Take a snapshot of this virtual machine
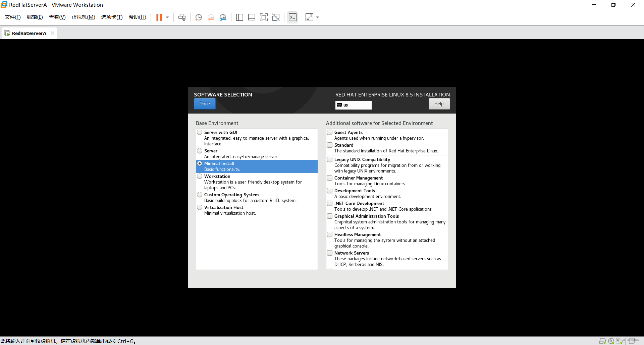 199,17
